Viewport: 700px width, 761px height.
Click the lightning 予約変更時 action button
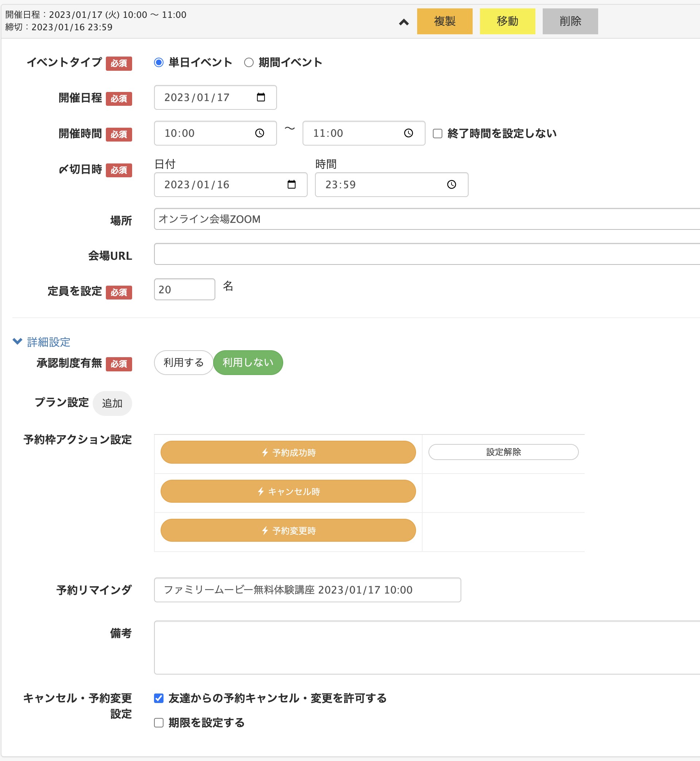pyautogui.click(x=288, y=530)
